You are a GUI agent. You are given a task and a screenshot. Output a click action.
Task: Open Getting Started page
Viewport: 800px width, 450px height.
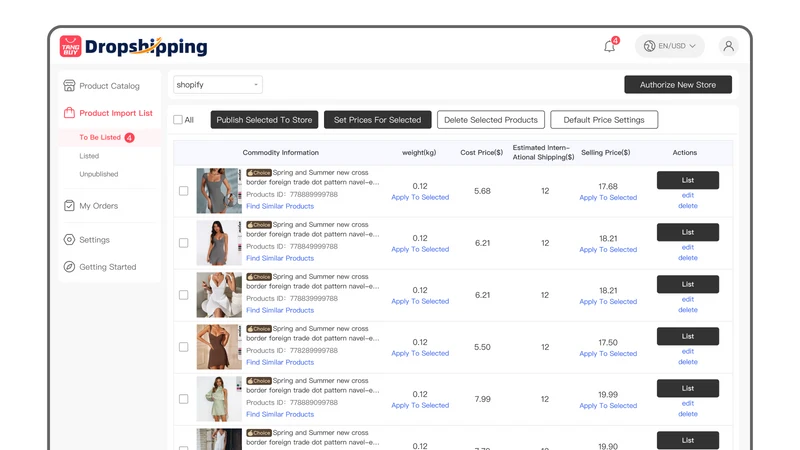click(108, 266)
